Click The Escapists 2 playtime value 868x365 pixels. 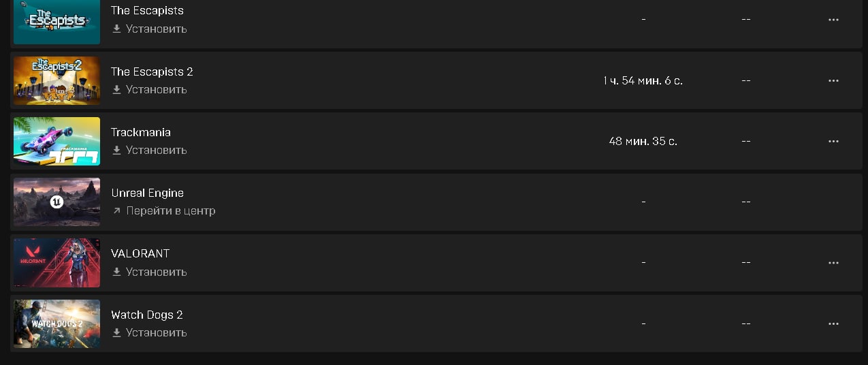point(643,81)
